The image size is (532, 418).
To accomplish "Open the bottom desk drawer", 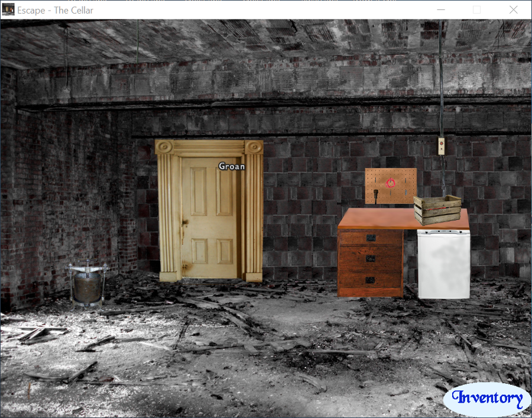I will click(371, 280).
